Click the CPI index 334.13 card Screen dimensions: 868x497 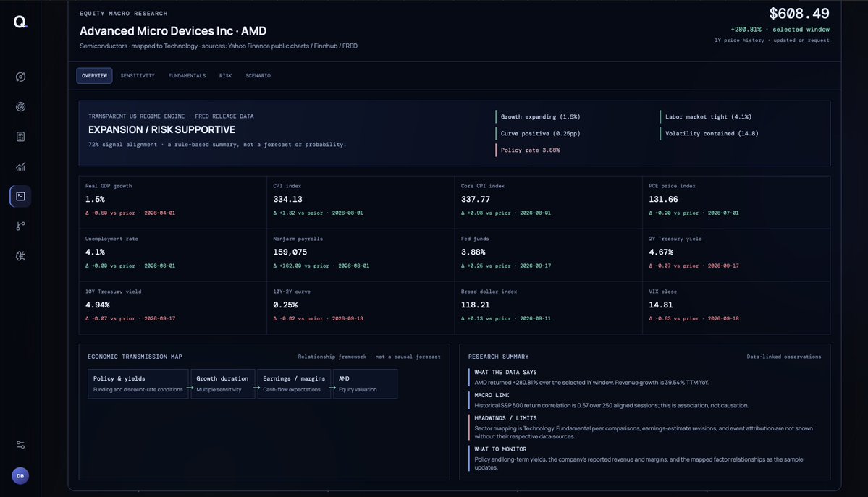[361, 202]
